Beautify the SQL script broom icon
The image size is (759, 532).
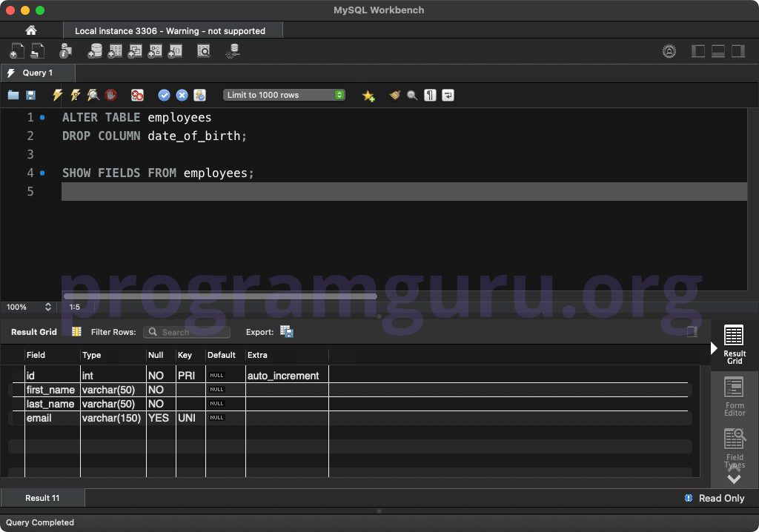click(x=394, y=95)
